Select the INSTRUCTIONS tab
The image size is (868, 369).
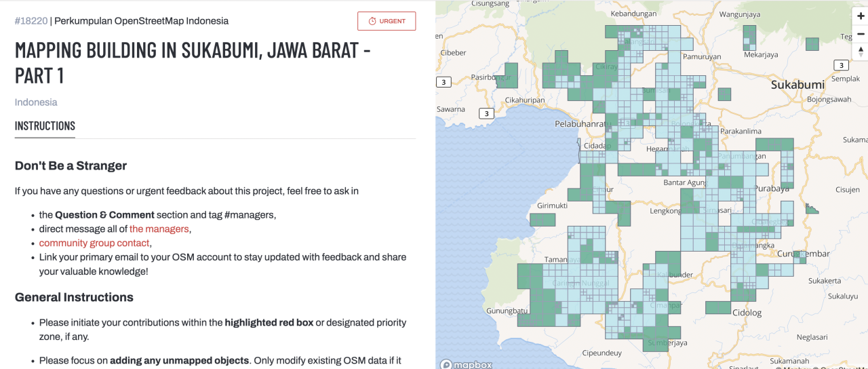tap(45, 125)
